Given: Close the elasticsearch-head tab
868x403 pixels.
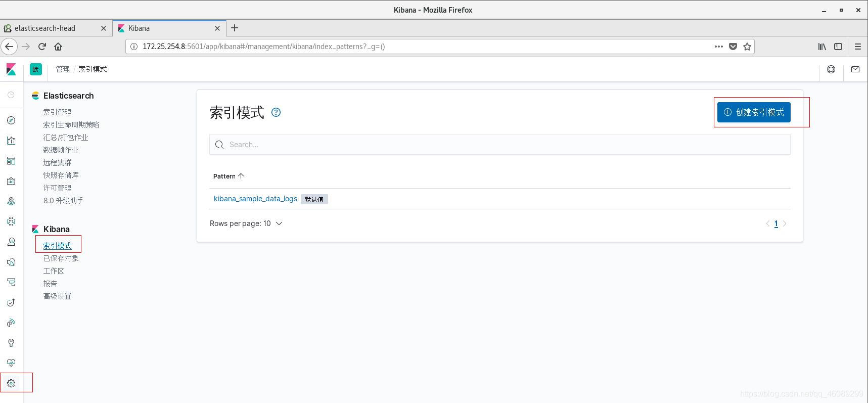Looking at the screenshot, I should coord(104,28).
